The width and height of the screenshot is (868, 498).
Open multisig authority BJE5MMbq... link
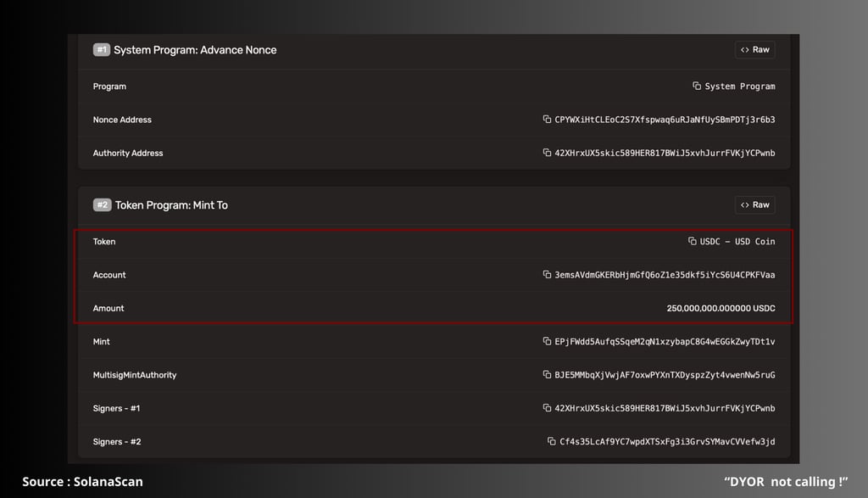(x=665, y=375)
